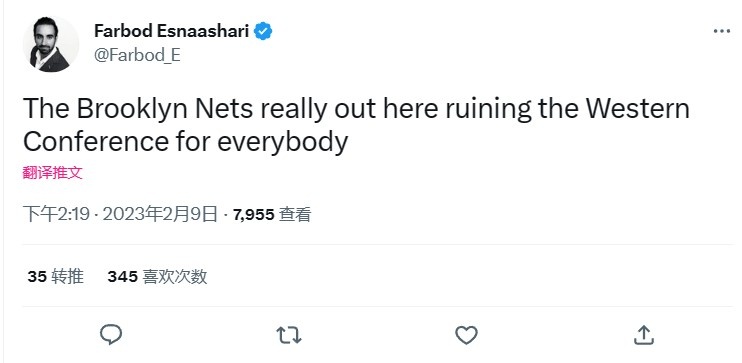Open Farbod Esnaashari's profile photo
This screenshot has width=742, height=363.
point(51,44)
